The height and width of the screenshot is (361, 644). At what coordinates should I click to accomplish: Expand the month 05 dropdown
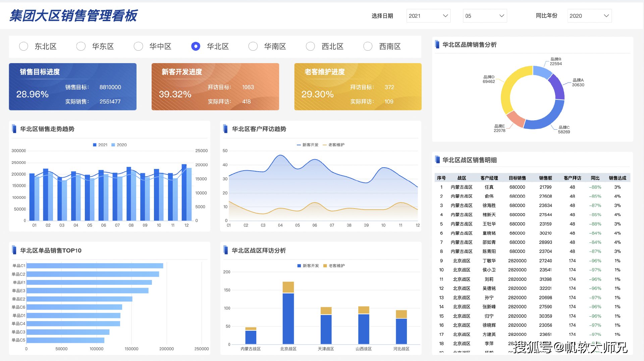(x=484, y=16)
